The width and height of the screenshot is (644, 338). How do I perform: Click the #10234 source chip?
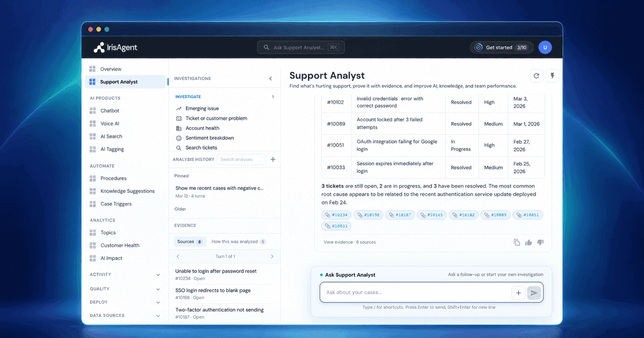pos(336,215)
